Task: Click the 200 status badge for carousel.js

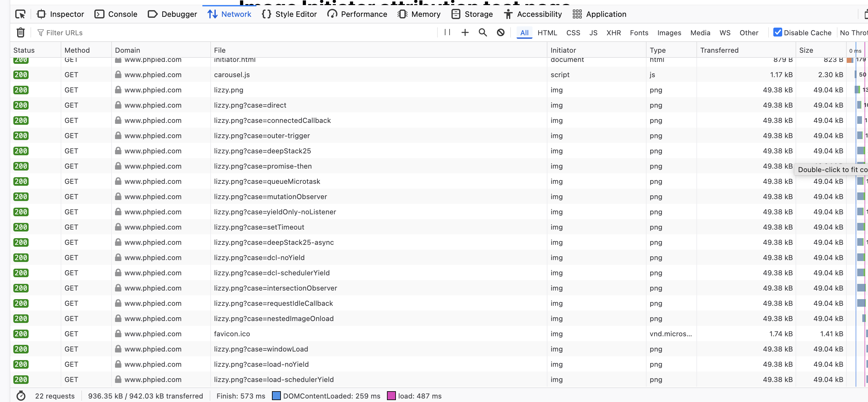Action: click(21, 75)
